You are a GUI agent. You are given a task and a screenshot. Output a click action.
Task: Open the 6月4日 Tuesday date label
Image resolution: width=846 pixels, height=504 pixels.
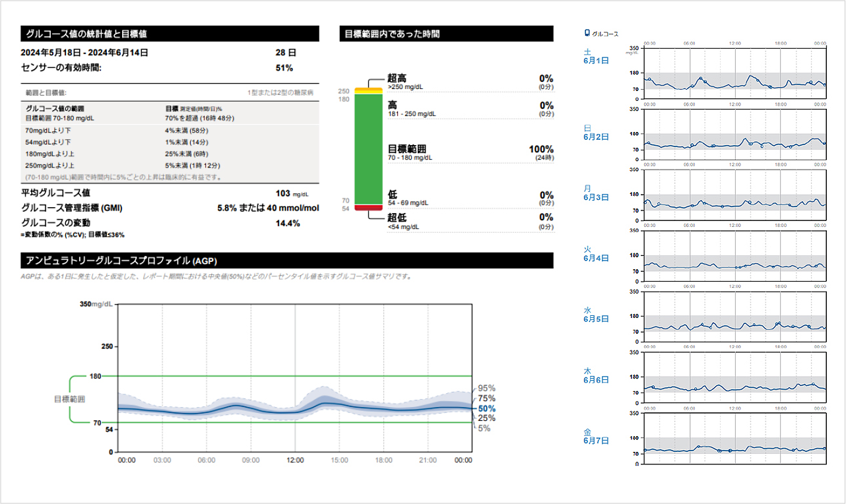click(x=596, y=253)
